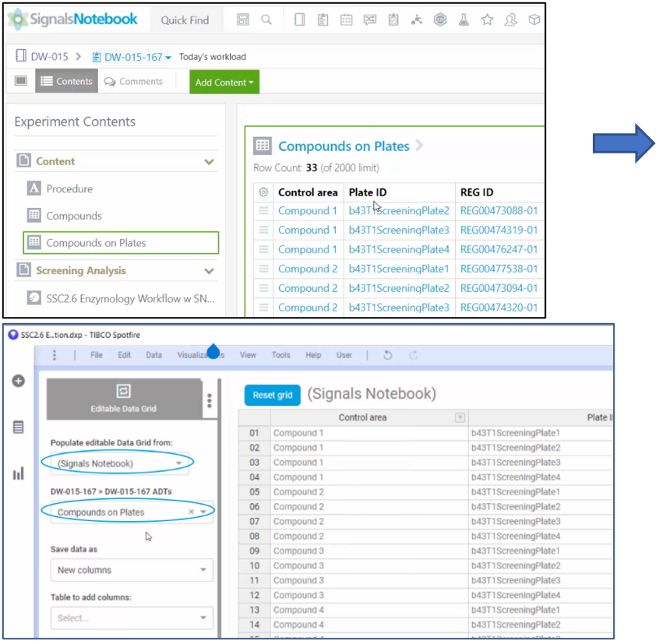Collapse the Content section chevron
This screenshot has height=644, width=659.
pyautogui.click(x=209, y=162)
